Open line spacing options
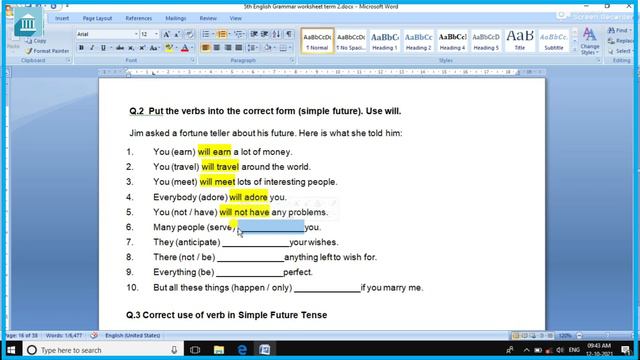Viewport: 640px width, 360px height. click(252, 48)
